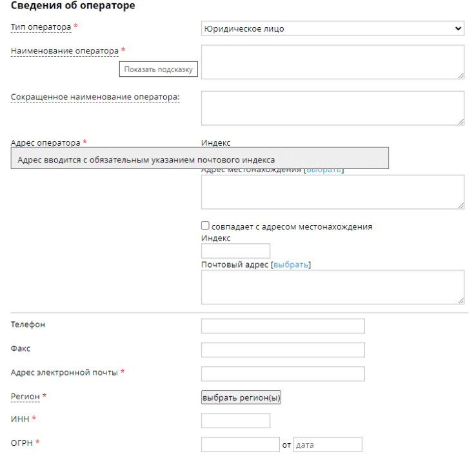Image resolution: width=476 pixels, height=458 pixels.
Task: Click the Сокращенное наименование оператора text area
Action: (x=332, y=108)
